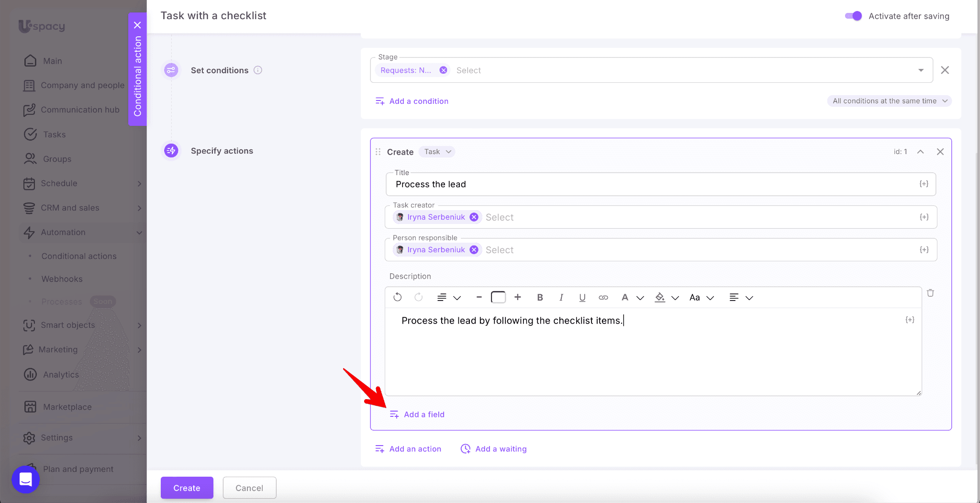
Task: Insert a link using link icon
Action: click(x=603, y=297)
